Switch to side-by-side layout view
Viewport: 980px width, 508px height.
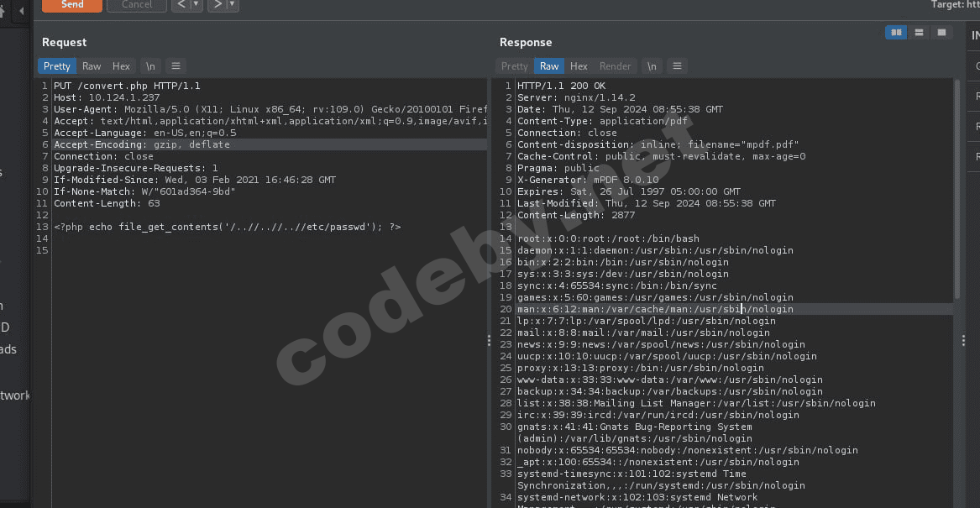(x=896, y=33)
